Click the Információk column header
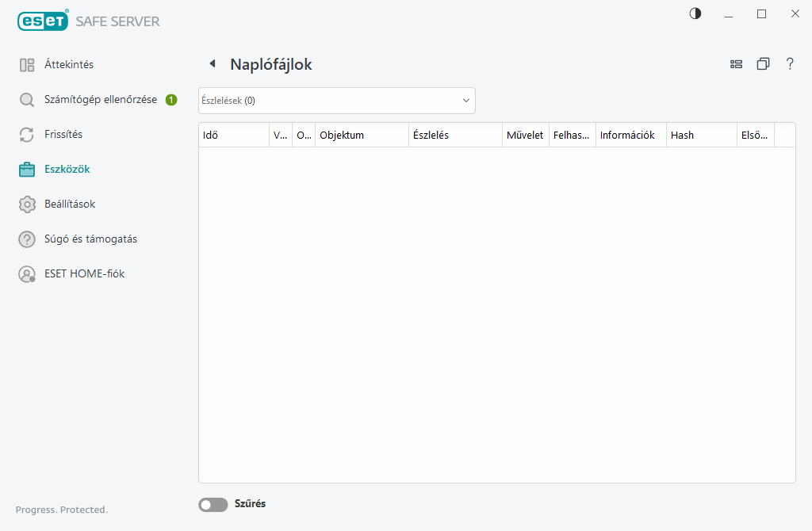This screenshot has width=812, height=531. (630, 136)
